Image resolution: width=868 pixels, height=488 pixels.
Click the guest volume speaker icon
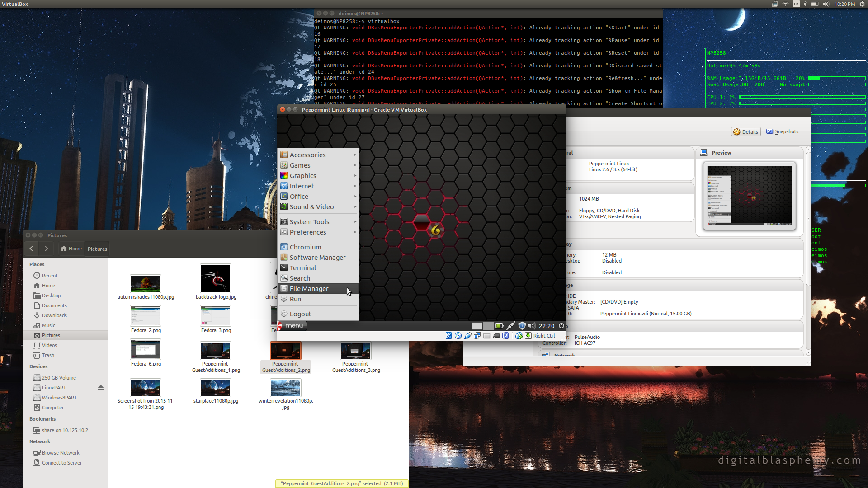click(x=531, y=326)
